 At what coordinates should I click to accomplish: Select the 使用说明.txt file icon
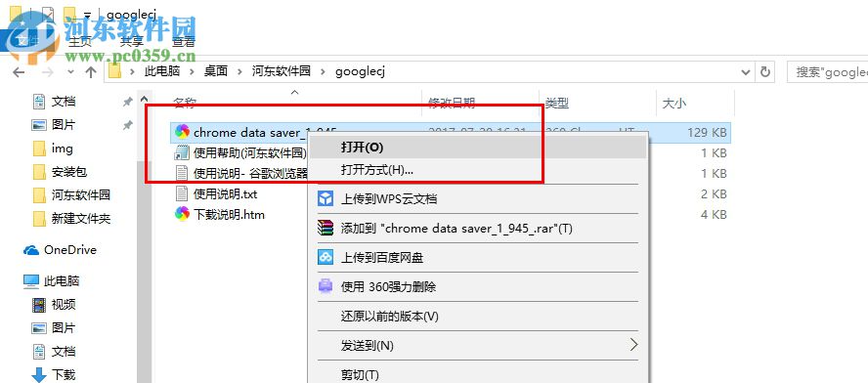coord(182,193)
